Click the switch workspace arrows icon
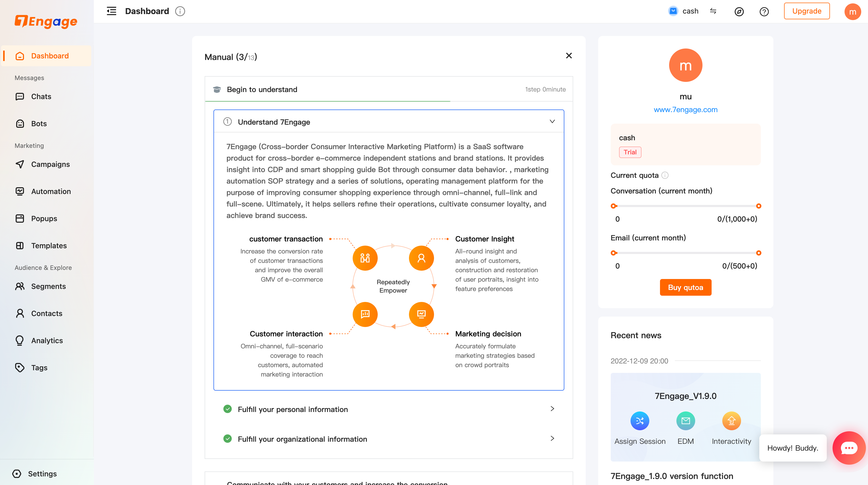 tap(713, 11)
